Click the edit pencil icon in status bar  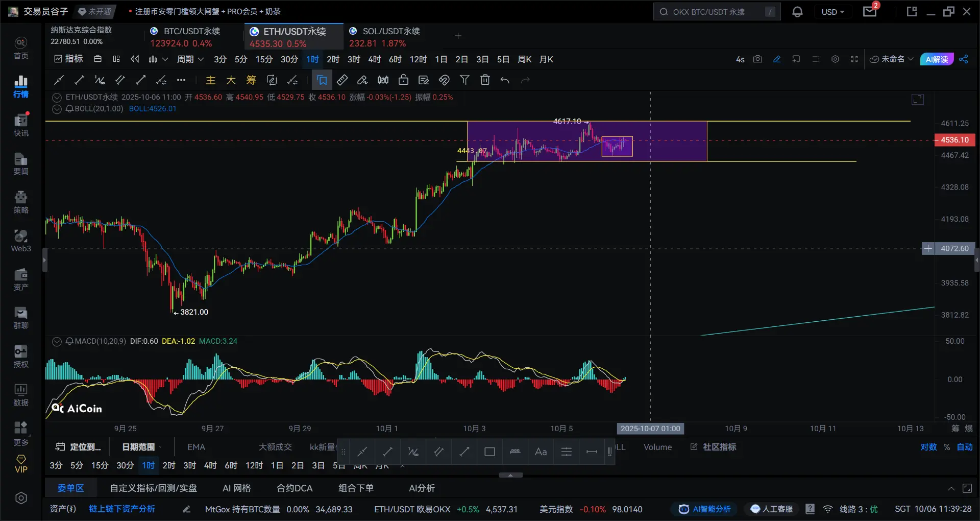(187, 509)
